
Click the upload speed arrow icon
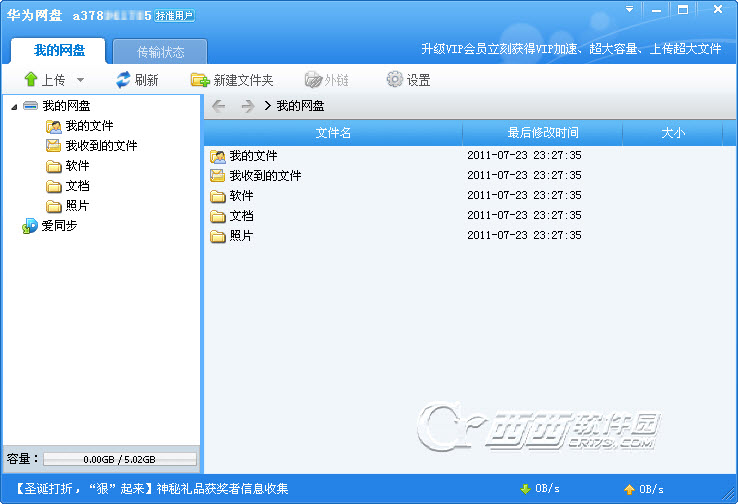[629, 489]
